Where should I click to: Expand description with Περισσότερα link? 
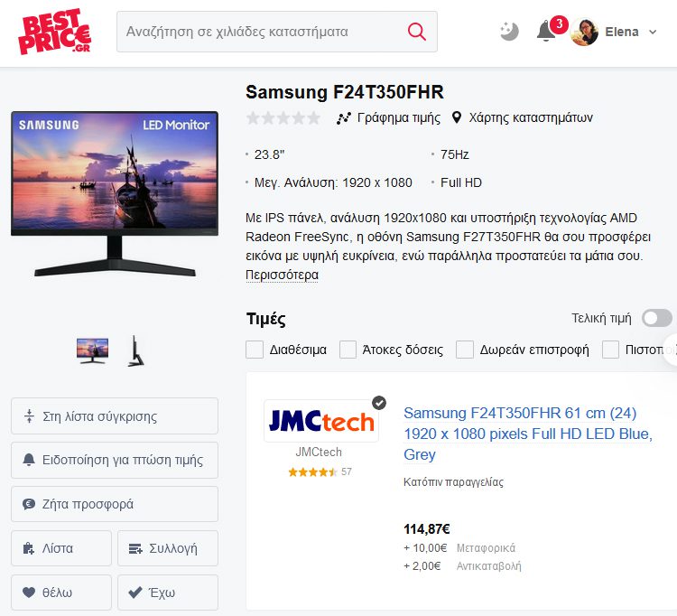click(x=282, y=275)
